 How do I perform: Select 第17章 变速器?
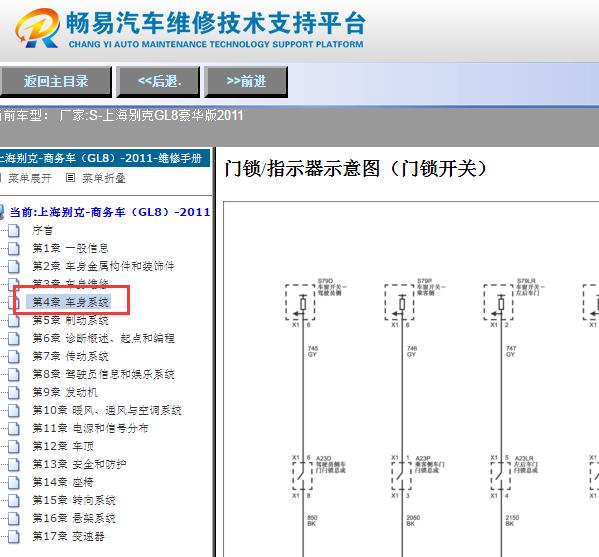(x=68, y=536)
